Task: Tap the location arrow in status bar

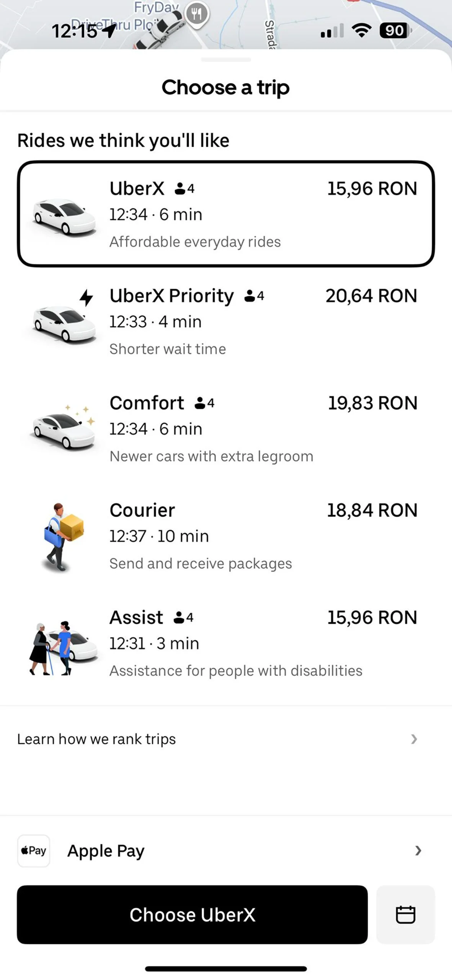Action: (x=110, y=31)
